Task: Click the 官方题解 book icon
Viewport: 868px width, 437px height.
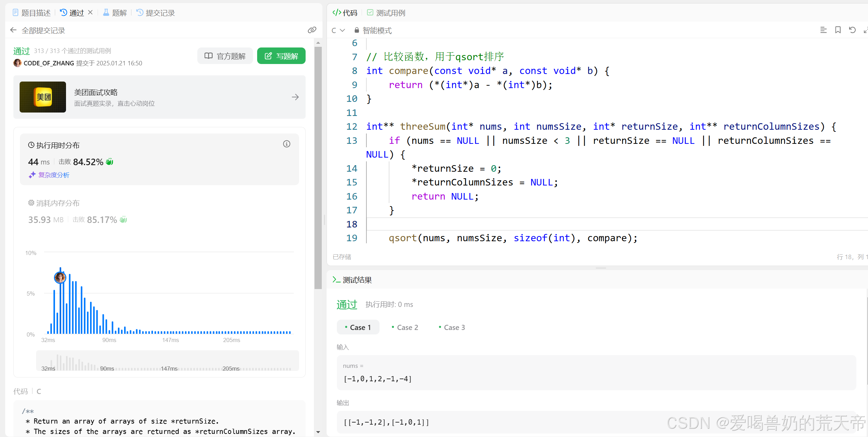Action: 208,56
